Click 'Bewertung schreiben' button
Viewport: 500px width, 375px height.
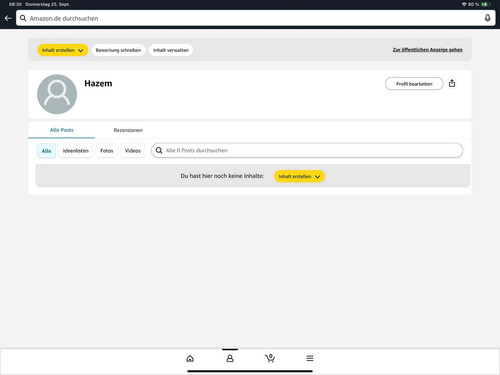click(118, 50)
